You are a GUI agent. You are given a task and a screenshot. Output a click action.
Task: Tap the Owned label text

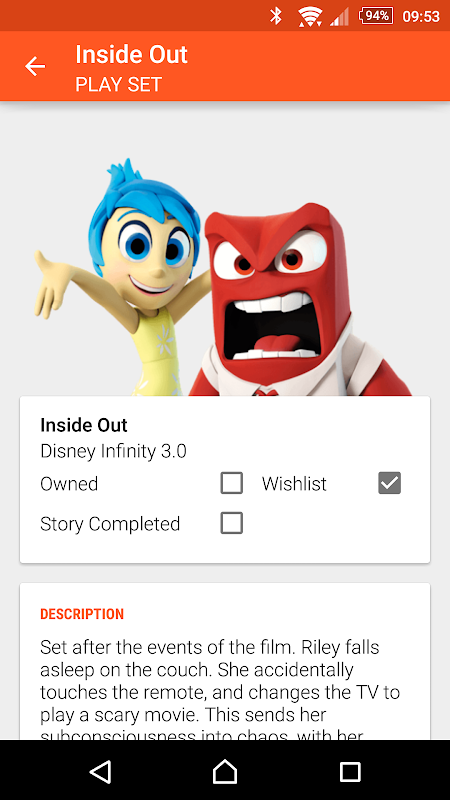pyautogui.click(x=69, y=484)
